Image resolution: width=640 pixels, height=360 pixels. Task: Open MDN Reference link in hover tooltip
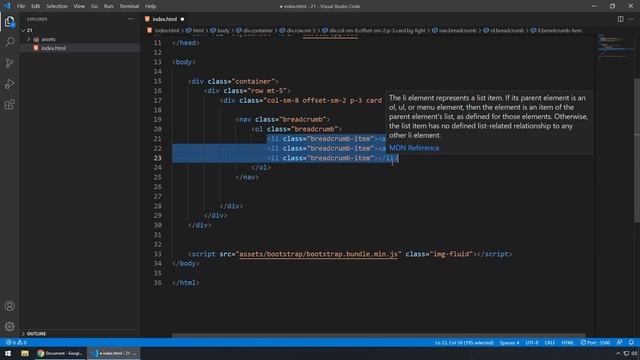[x=414, y=148]
